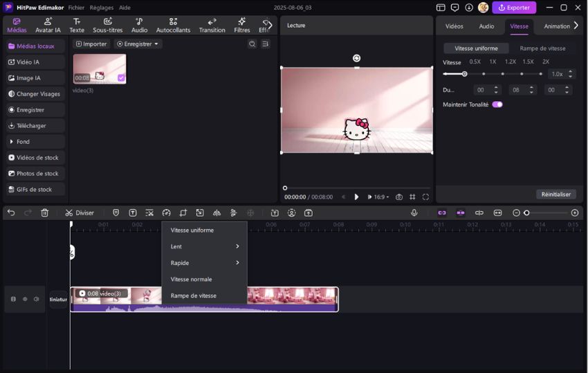Select Télécharger in the sidebar
This screenshot has width=588, height=373.
(35, 126)
